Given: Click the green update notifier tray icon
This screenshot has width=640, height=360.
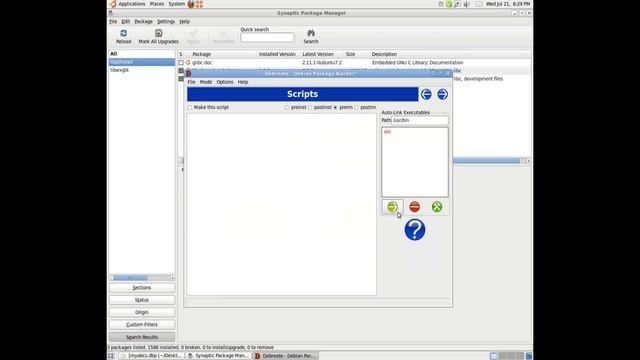Looking at the screenshot, I should (x=449, y=4).
